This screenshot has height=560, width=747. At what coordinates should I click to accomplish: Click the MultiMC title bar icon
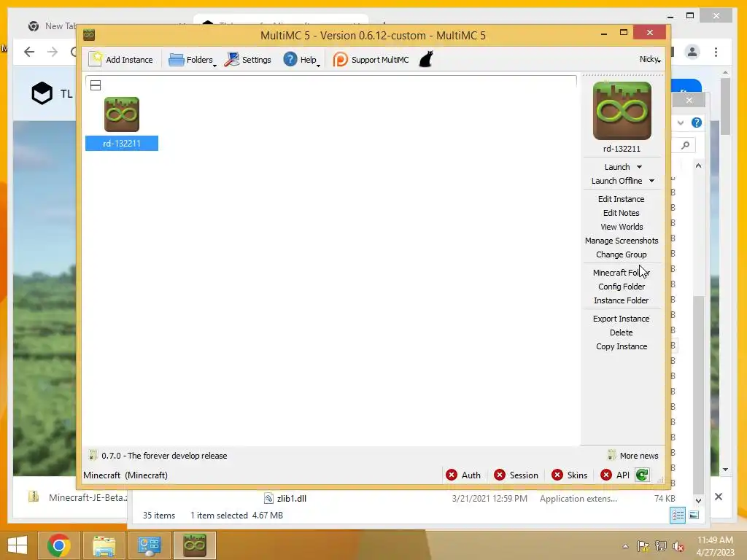point(89,35)
